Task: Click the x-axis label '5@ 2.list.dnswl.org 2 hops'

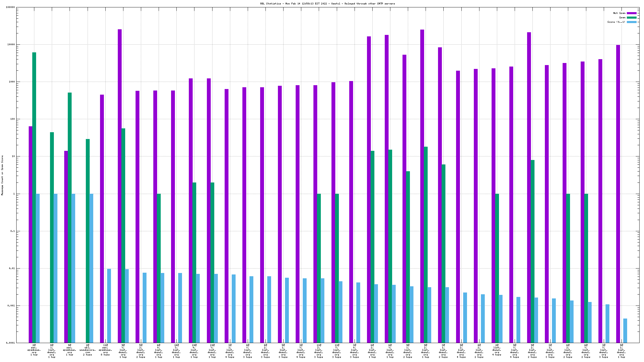Action: point(141,351)
